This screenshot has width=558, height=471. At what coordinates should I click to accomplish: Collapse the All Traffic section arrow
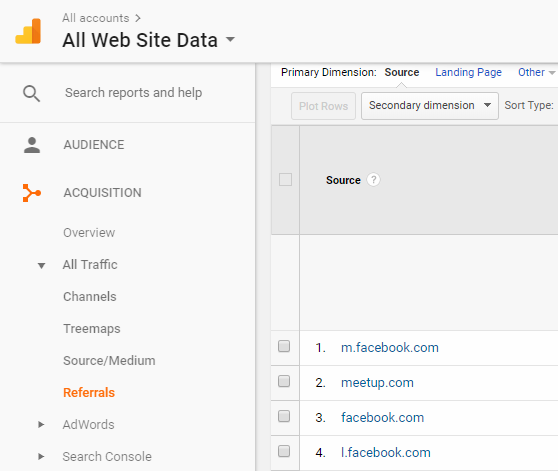click(41, 265)
